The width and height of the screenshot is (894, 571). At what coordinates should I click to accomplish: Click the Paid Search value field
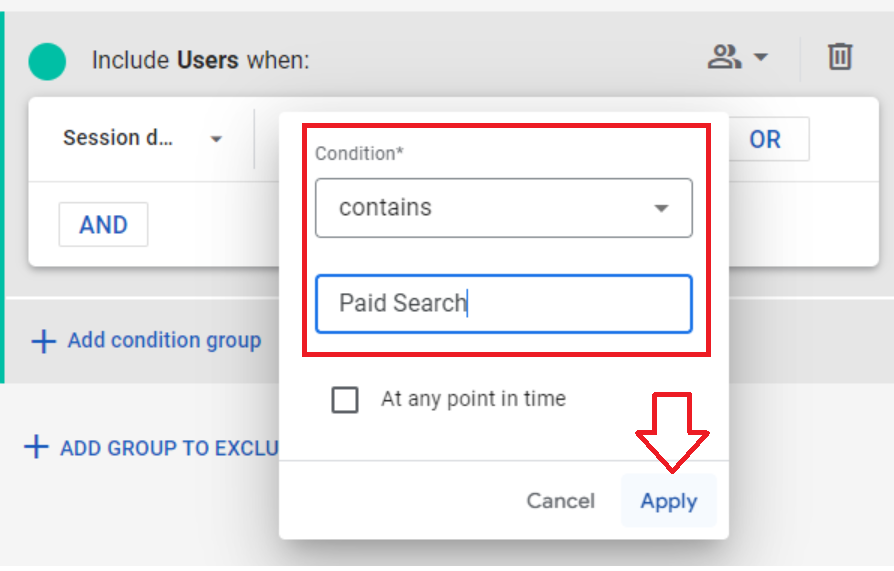[503, 303]
